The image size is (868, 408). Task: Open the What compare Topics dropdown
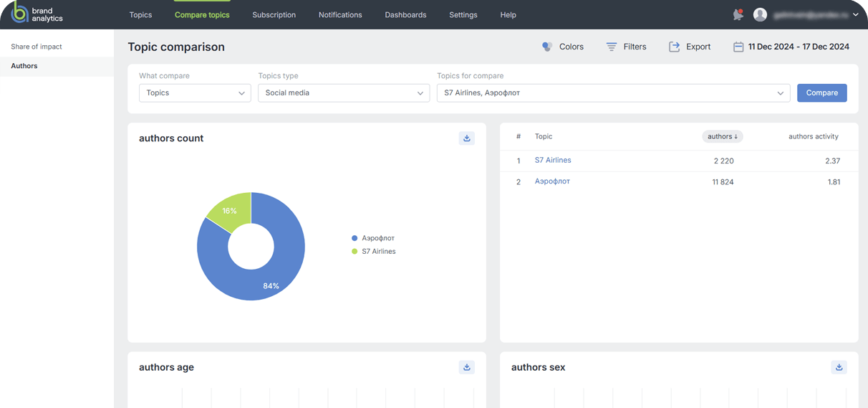(195, 93)
